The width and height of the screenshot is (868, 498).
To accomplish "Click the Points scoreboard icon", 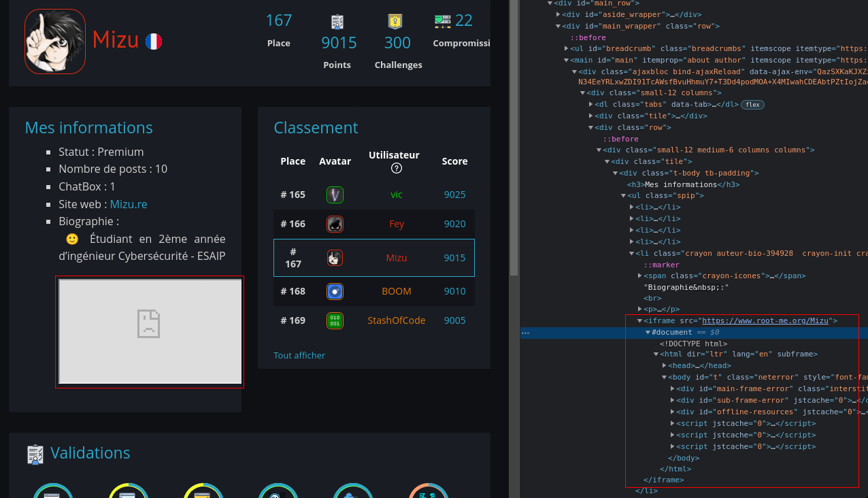I will [x=337, y=22].
